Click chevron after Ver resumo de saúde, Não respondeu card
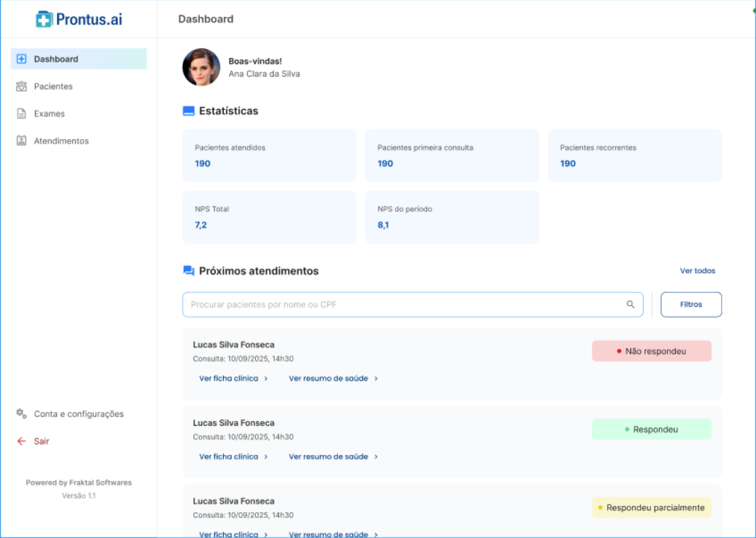Screen dimensions: 756x538 [x=376, y=378]
